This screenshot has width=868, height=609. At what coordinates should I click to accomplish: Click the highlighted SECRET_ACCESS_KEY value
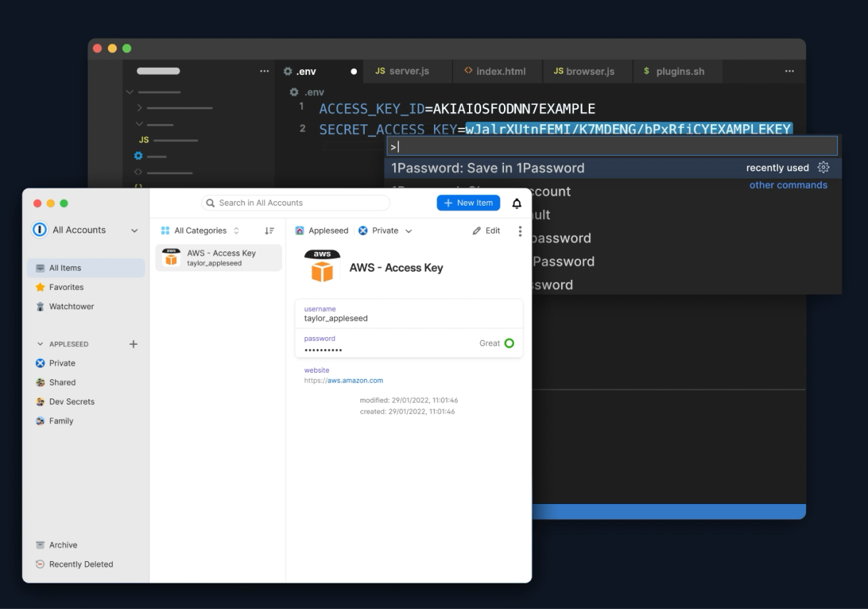pos(628,129)
